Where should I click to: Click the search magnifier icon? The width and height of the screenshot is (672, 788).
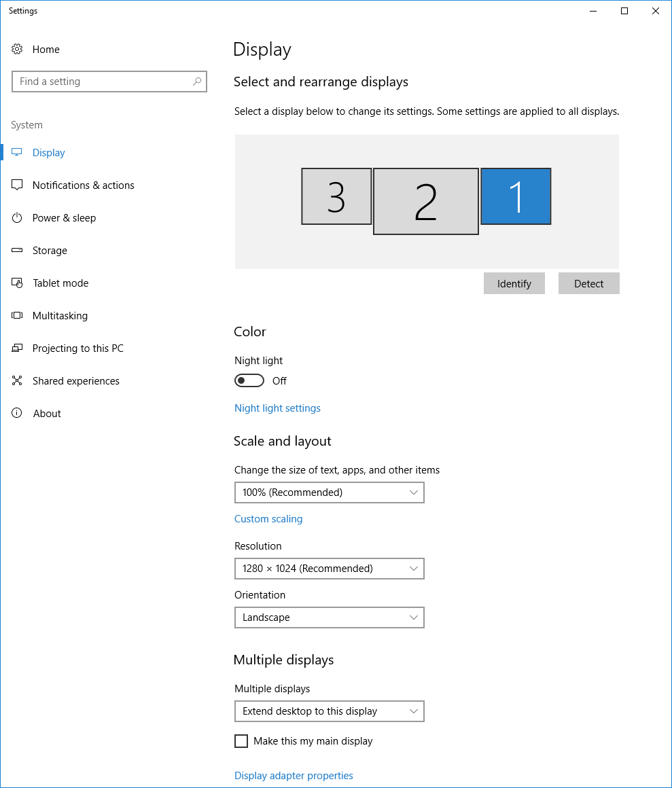coord(197,82)
